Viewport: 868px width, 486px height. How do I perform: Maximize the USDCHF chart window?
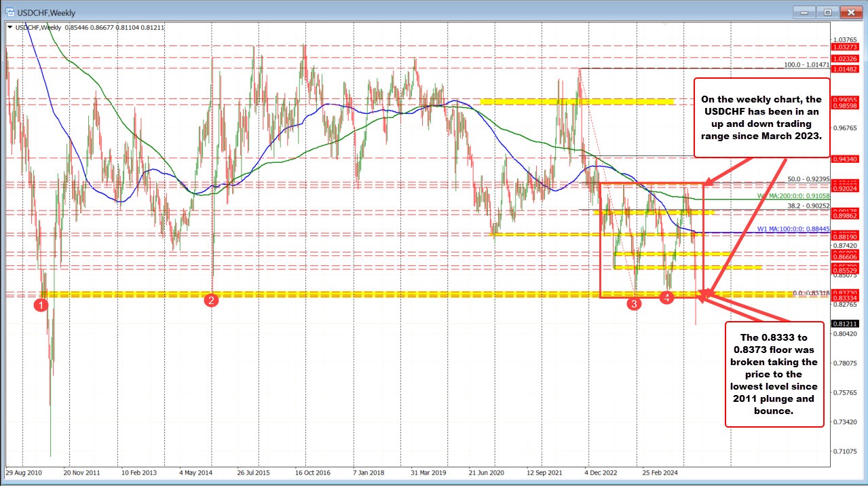[x=827, y=12]
